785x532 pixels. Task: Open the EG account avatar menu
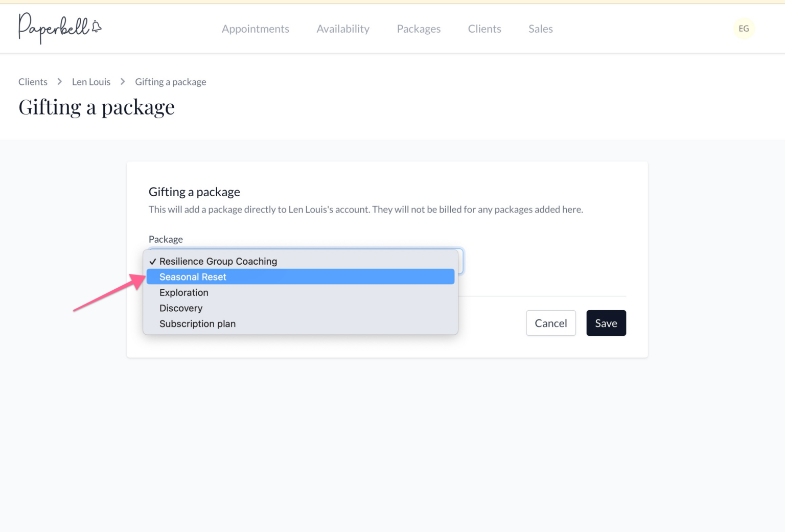click(x=744, y=29)
